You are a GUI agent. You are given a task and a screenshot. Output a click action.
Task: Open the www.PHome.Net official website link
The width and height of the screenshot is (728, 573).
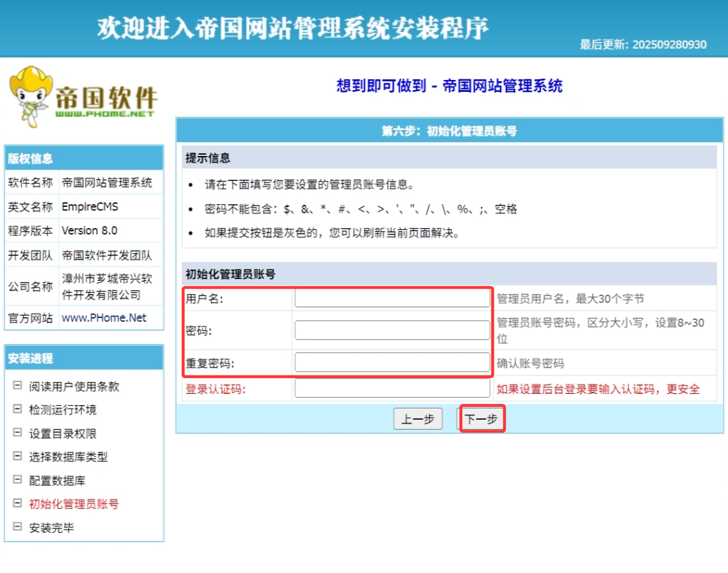tap(104, 318)
